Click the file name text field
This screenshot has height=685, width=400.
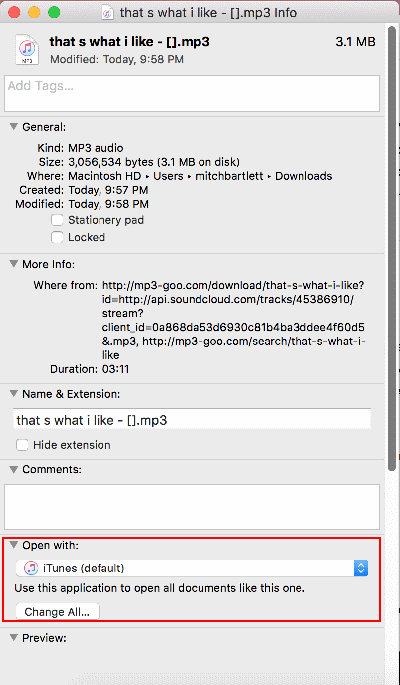[192, 420]
